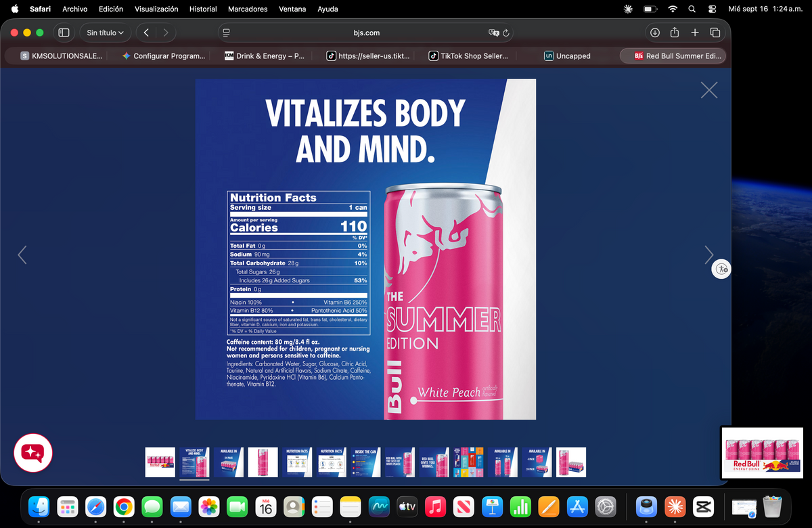Open Notes from the Dock
This screenshot has height=528, width=812.
click(350, 506)
